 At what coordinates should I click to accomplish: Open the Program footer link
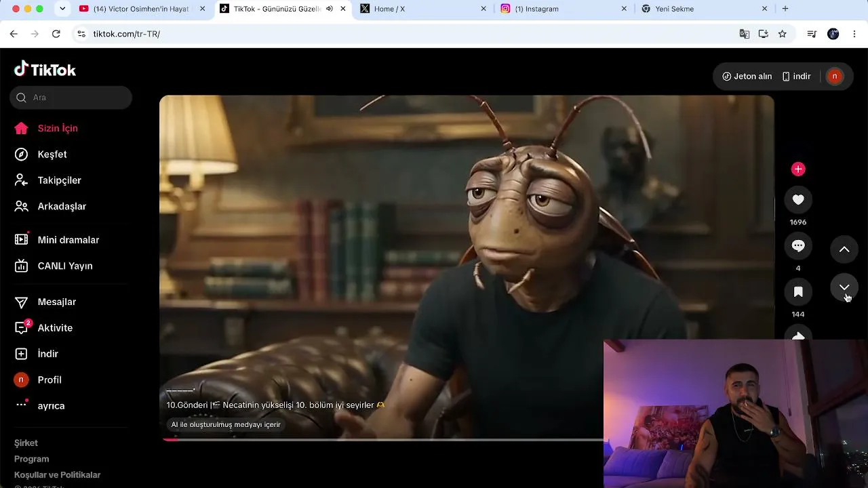pos(32,459)
